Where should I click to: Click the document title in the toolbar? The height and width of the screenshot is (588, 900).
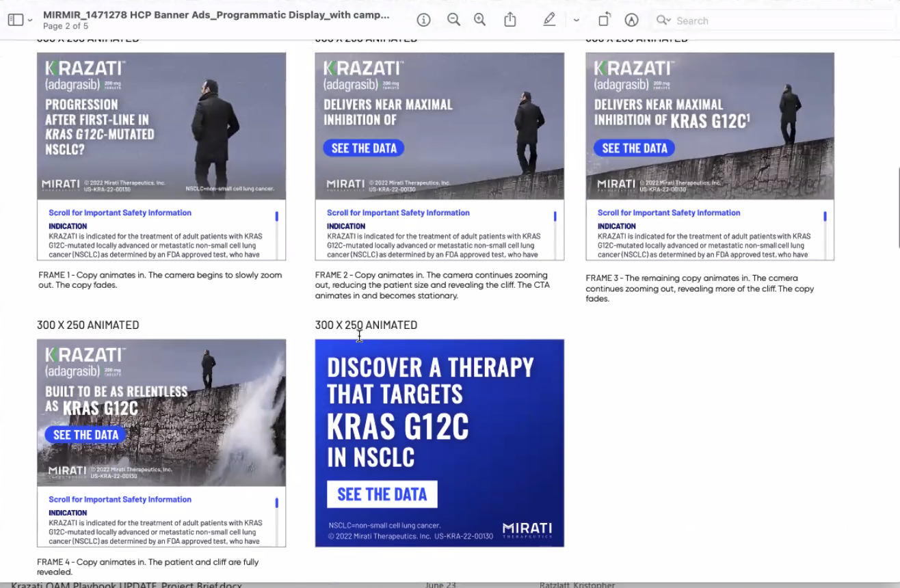[216, 14]
